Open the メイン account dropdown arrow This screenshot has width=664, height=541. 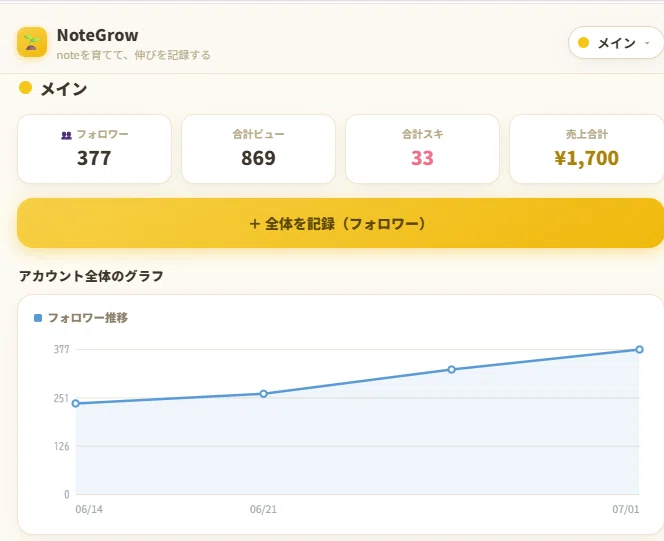pos(647,43)
